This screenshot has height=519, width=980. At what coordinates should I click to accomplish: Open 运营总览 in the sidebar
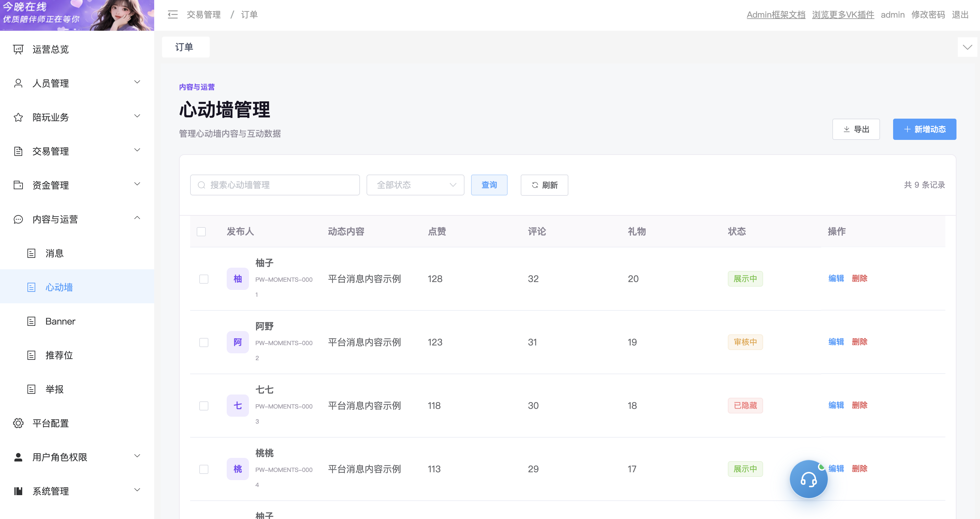[x=77, y=49]
